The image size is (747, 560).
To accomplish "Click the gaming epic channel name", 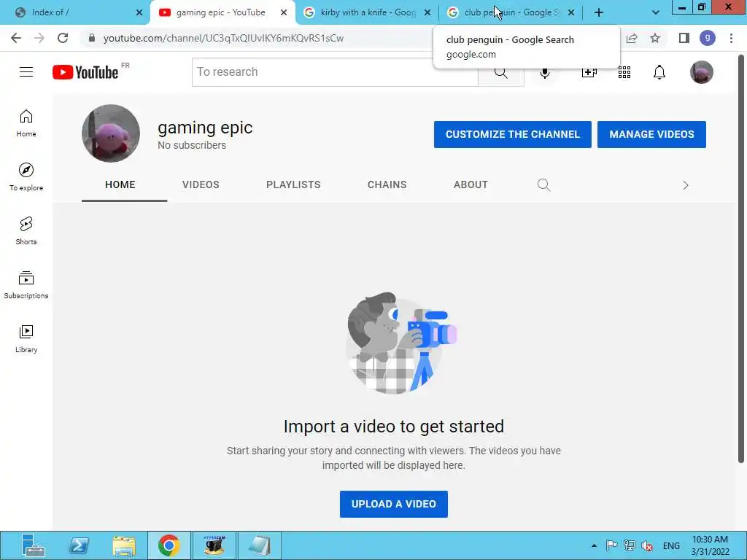I will [x=205, y=128].
